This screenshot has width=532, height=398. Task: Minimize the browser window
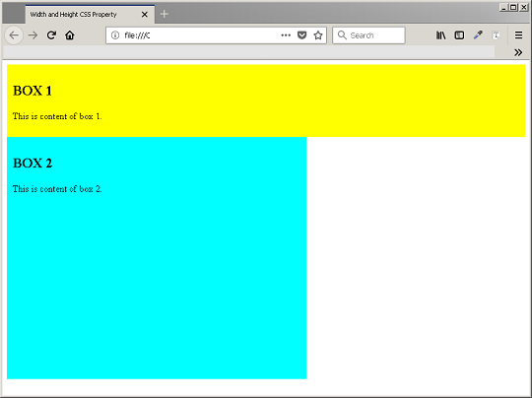coord(503,7)
